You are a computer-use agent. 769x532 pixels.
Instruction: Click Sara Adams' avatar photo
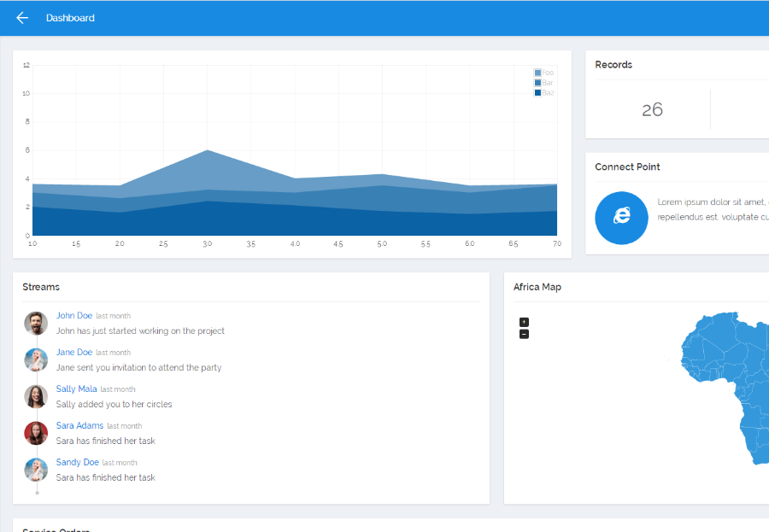(36, 434)
